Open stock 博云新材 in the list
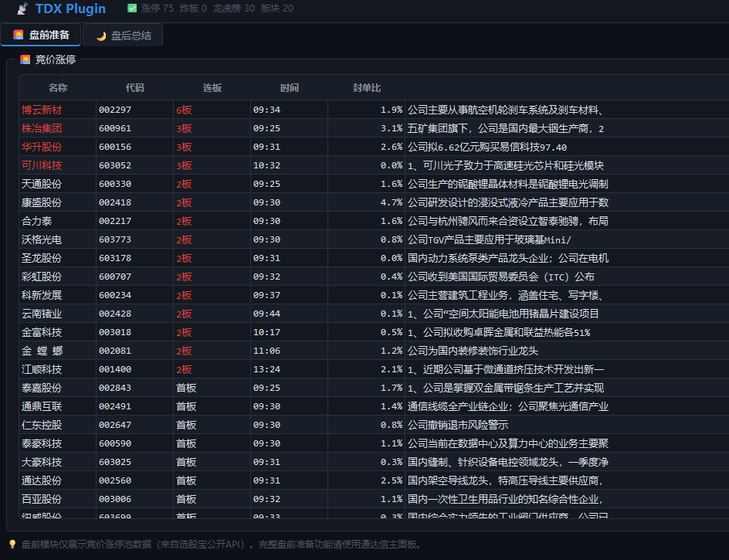 click(42, 110)
